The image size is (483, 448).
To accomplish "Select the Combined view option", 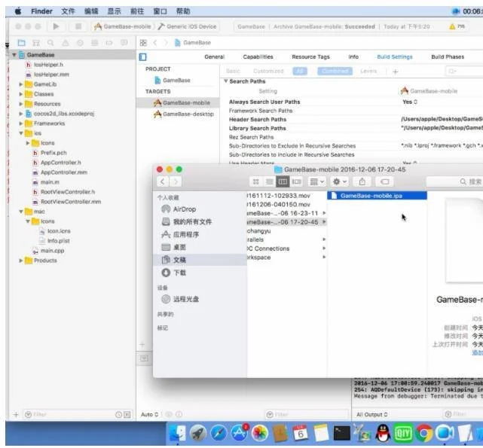I will [x=334, y=72].
